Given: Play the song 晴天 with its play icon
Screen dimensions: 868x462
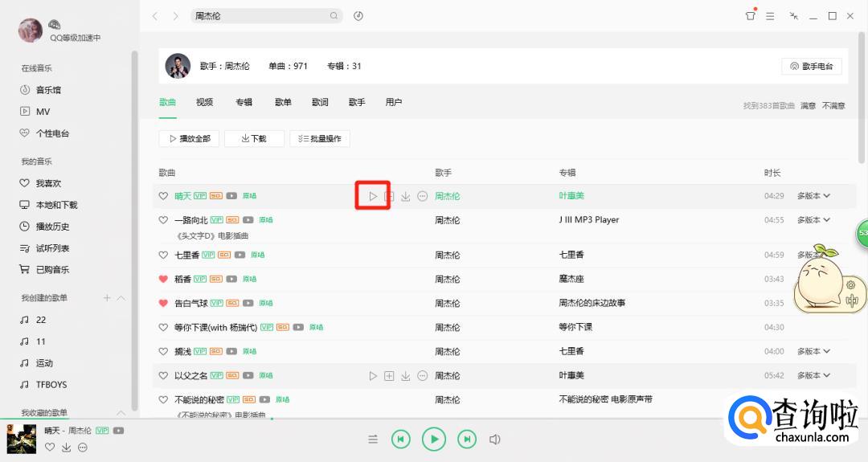Looking at the screenshot, I should pos(373,196).
